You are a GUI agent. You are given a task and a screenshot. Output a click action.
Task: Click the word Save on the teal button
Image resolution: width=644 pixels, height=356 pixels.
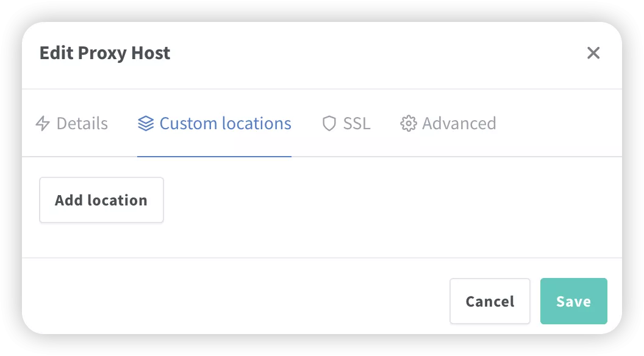573,301
